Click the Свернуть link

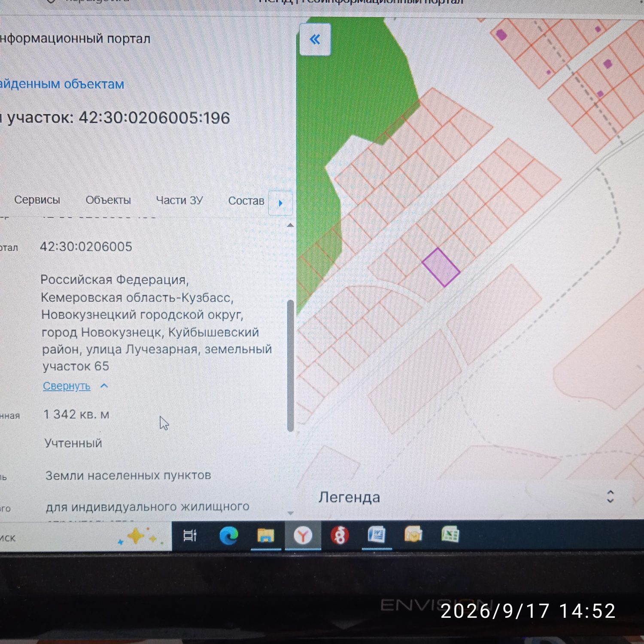click(x=67, y=386)
